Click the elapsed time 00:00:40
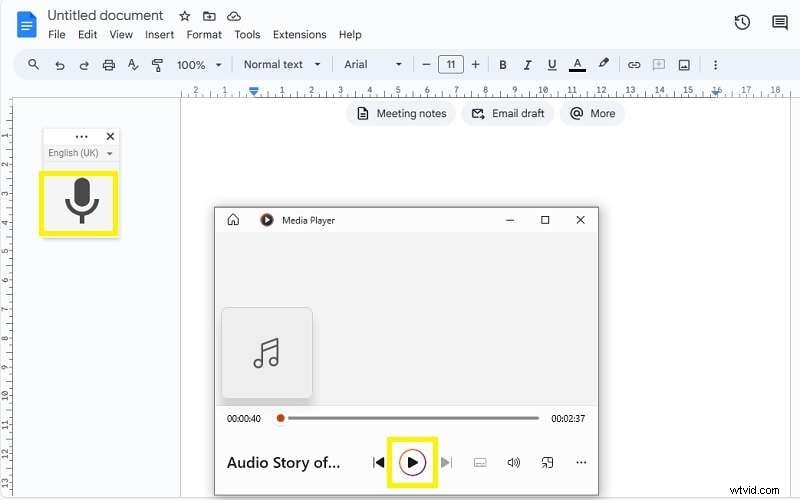Screen dimensions: 800x500 (244, 419)
